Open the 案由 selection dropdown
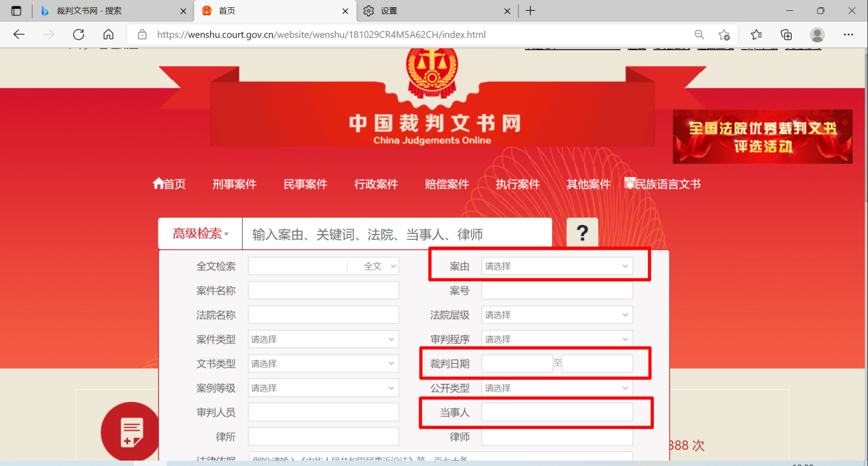868x466 pixels. click(556, 266)
